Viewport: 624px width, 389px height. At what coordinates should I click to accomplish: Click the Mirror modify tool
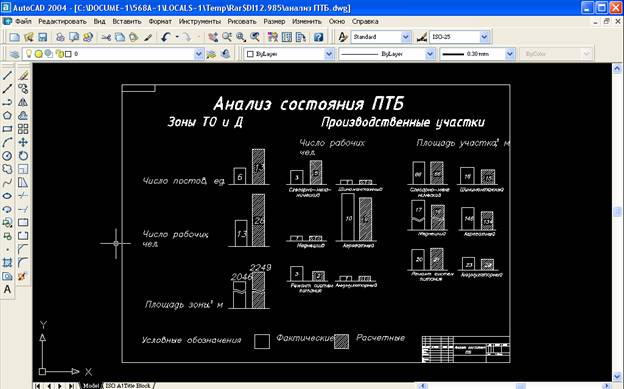(23, 102)
